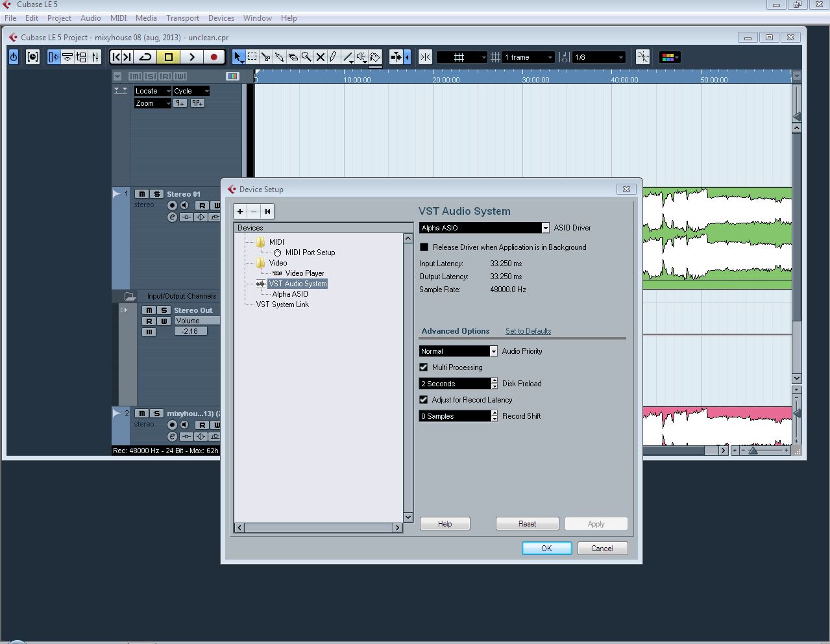830x644 pixels.
Task: Select the Zoom magnifier tool
Action: (x=306, y=57)
